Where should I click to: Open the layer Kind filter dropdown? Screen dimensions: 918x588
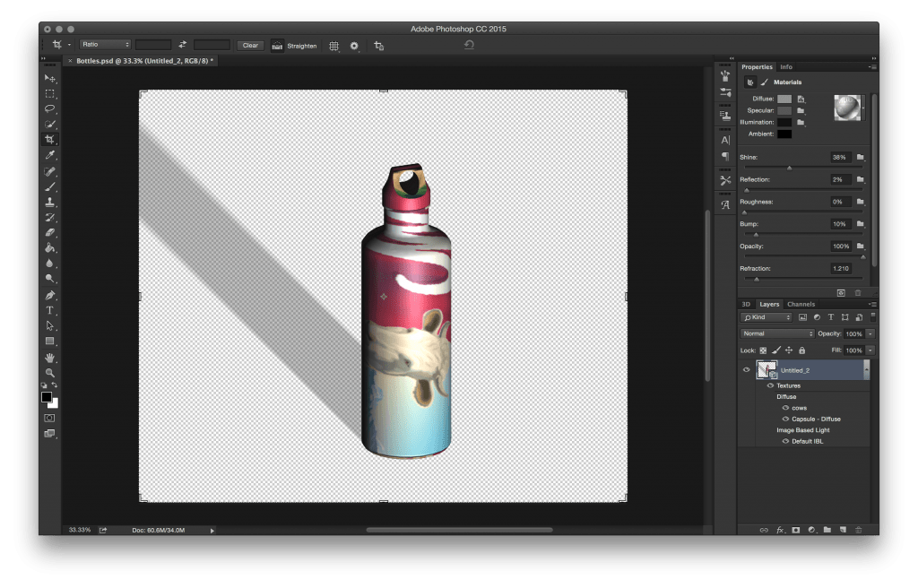coord(766,317)
